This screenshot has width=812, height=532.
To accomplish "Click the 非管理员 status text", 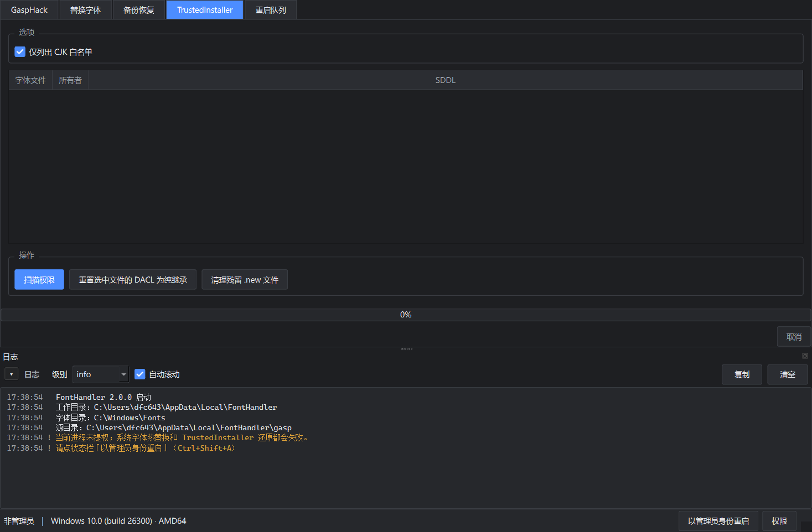I will (x=19, y=521).
